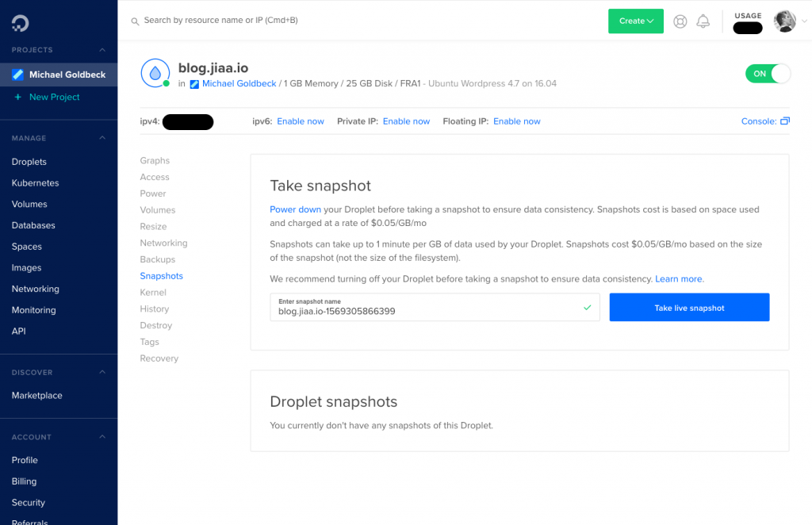Open the support lifebuoy icon
Image resolution: width=812 pixels, height=525 pixels.
click(x=680, y=21)
